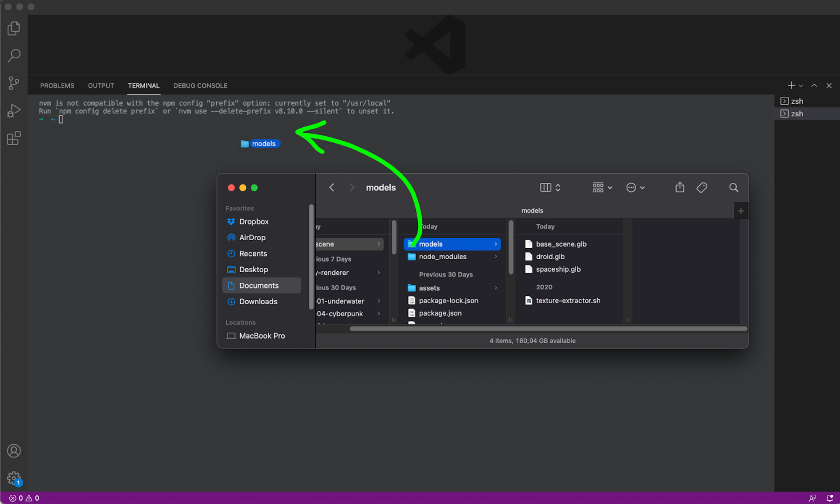Screen dimensions: 840x504
Task: Click the notifications bell in status bar
Action: click(829, 498)
